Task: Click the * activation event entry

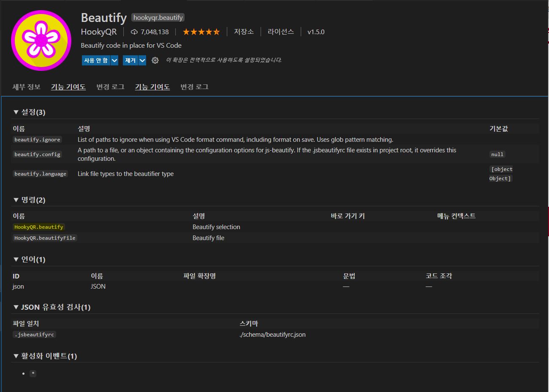Action: pos(33,373)
